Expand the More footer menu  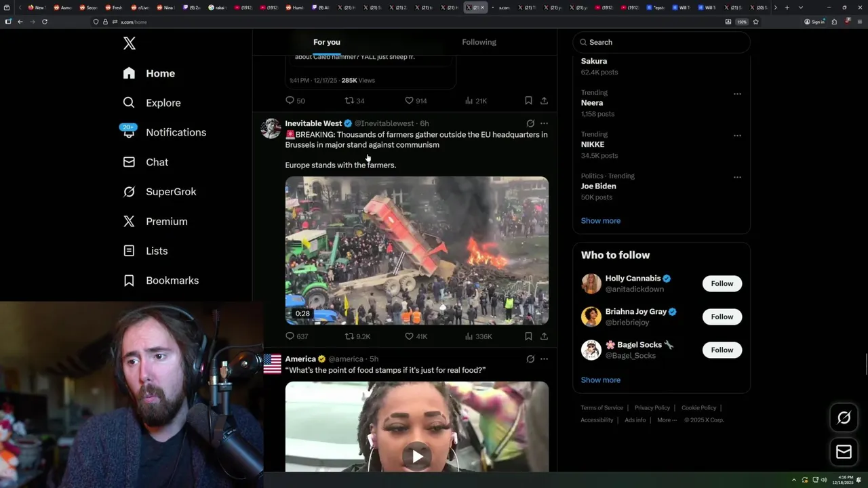[x=667, y=420]
